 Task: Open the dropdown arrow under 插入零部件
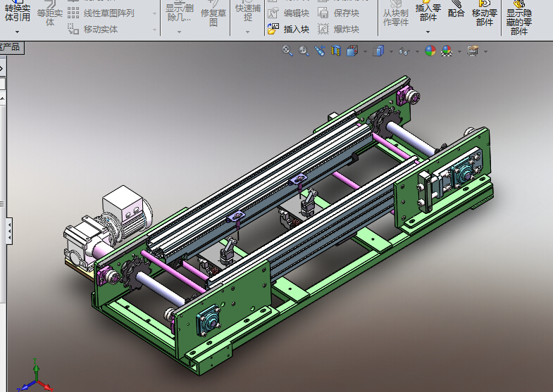click(428, 32)
